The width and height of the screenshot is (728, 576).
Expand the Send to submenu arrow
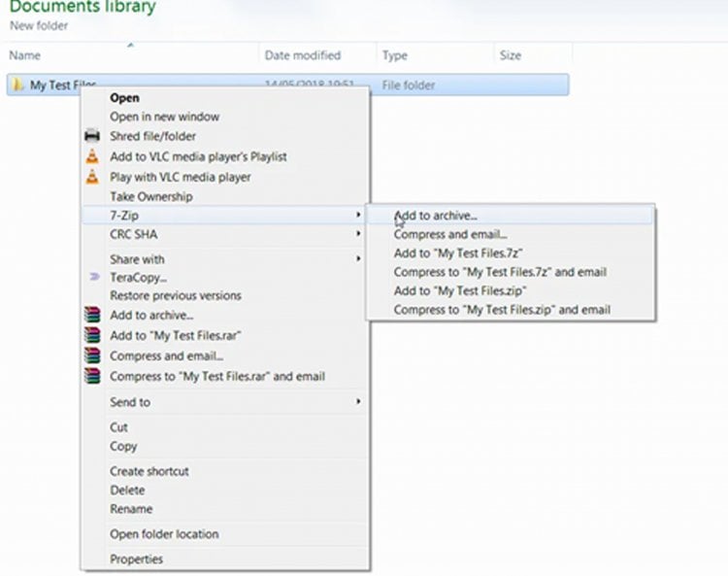(358, 401)
